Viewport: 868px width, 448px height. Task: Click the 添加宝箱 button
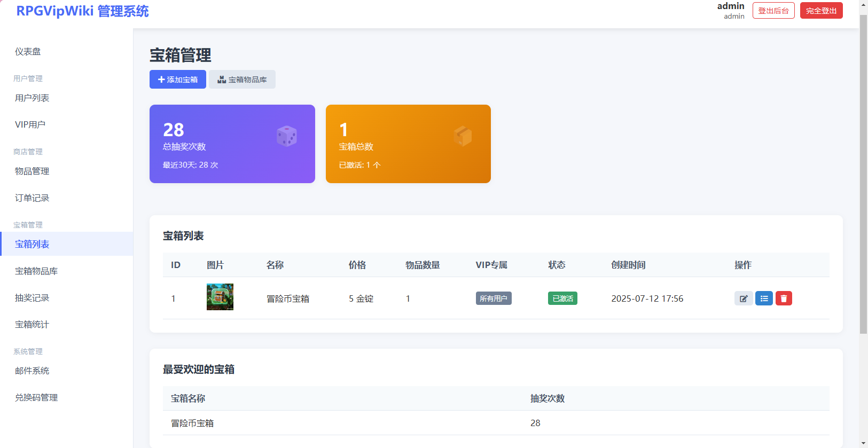(x=178, y=80)
